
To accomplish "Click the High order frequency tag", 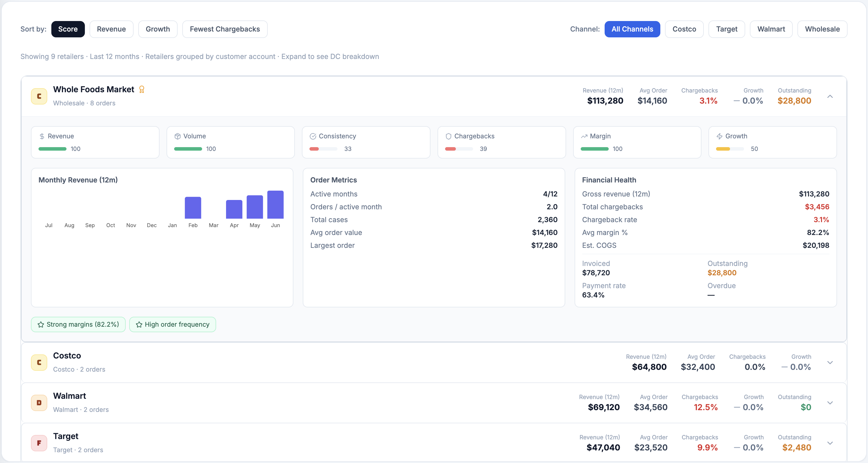I will pos(173,324).
